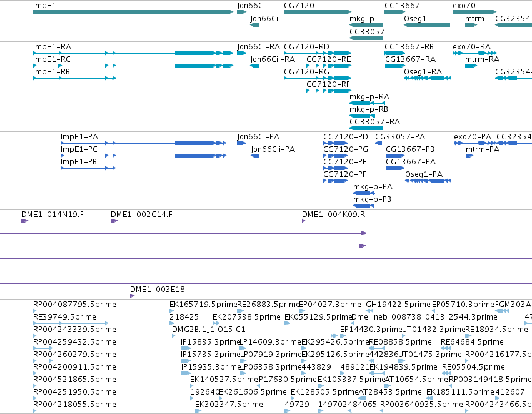Select protein mkg-p-PA

pyautogui.click(x=364, y=193)
